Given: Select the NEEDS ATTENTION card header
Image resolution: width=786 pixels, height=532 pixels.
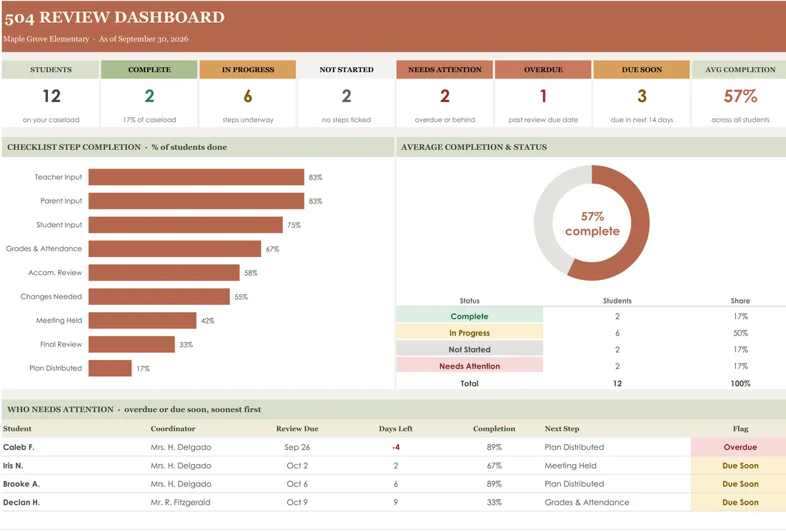Looking at the screenshot, I should coord(444,70).
